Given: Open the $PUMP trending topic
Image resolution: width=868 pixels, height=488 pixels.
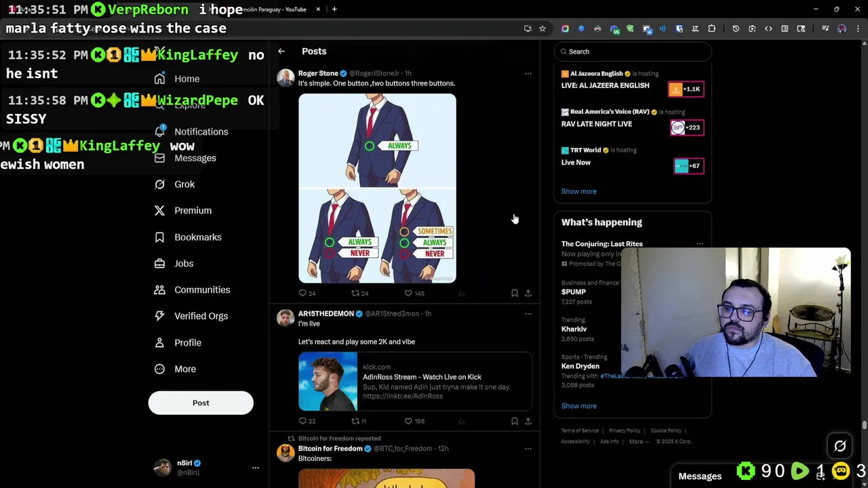Looking at the screenshot, I should (x=574, y=292).
